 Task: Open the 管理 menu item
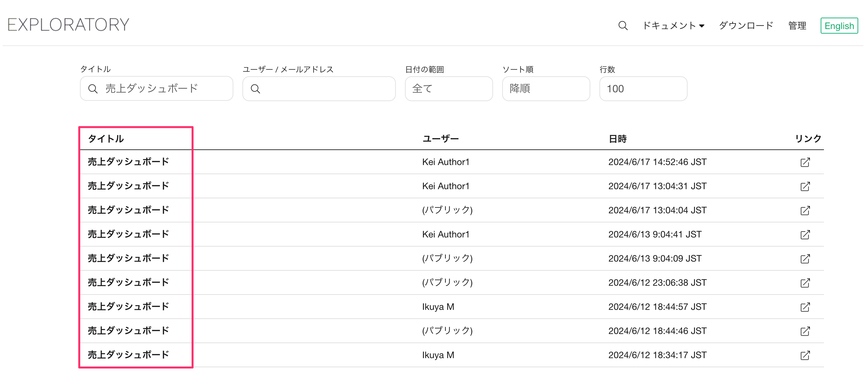(797, 25)
